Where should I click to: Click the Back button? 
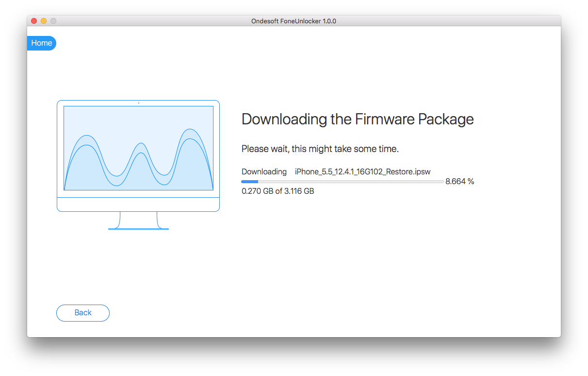tap(83, 313)
